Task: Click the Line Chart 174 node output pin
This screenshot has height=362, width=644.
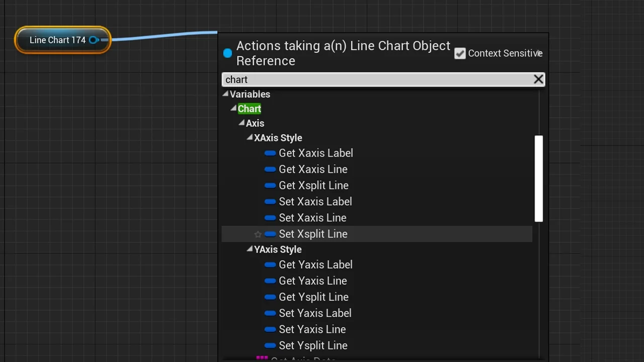Action: click(x=94, y=40)
